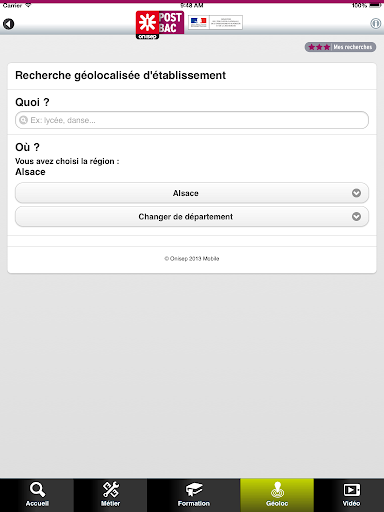Tap the Onisep Post Bac logo
The height and width of the screenshot is (512, 384).
pyautogui.click(x=160, y=25)
